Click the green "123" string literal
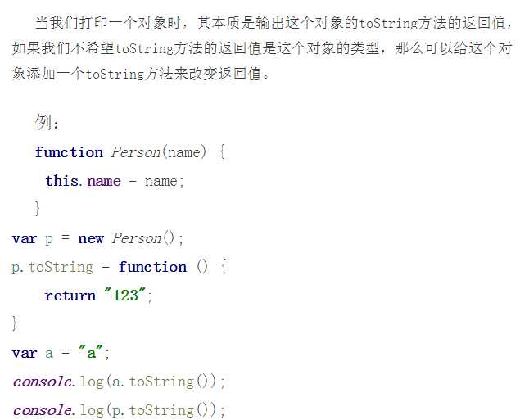Image resolution: width=520 pixels, height=420 pixels. point(125,295)
